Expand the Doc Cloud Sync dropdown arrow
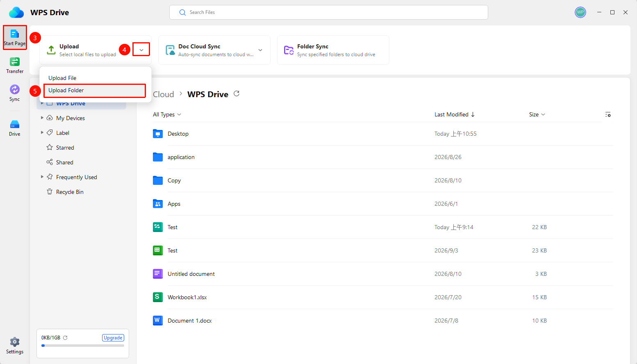Screen dimensions: 637x364 (x=260, y=50)
